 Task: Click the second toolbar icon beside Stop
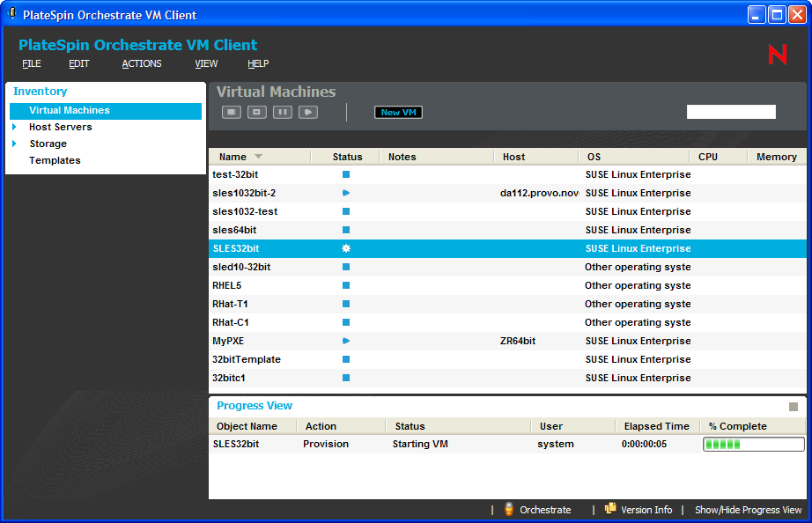click(256, 112)
